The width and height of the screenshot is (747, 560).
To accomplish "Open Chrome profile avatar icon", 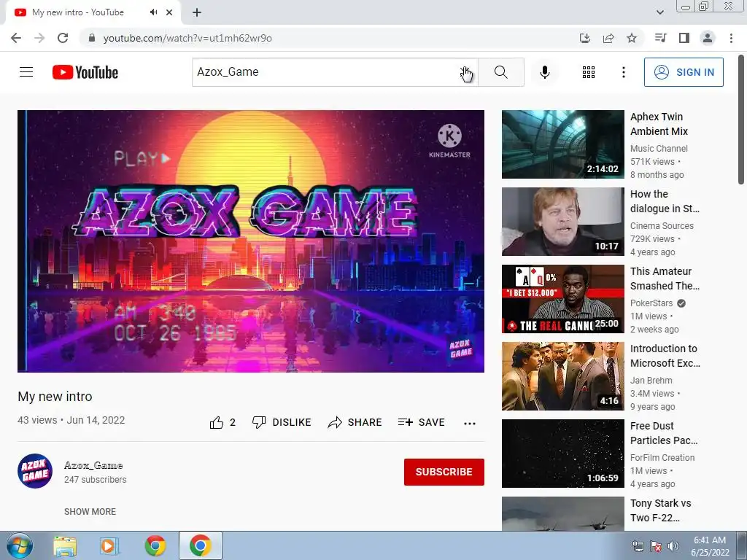I will point(708,38).
